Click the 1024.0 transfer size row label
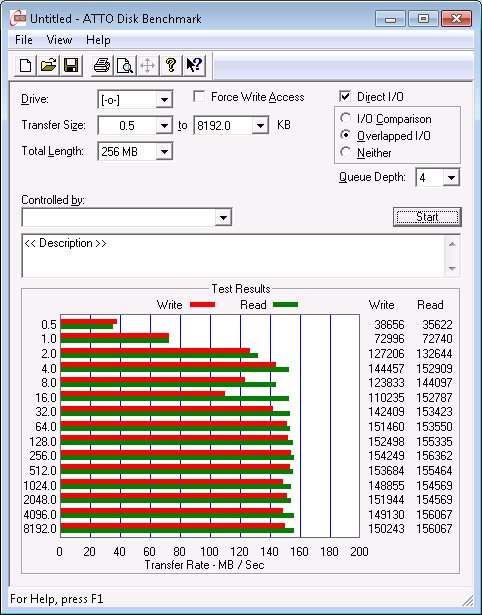Viewport: 482px width, 615px height. [x=40, y=486]
